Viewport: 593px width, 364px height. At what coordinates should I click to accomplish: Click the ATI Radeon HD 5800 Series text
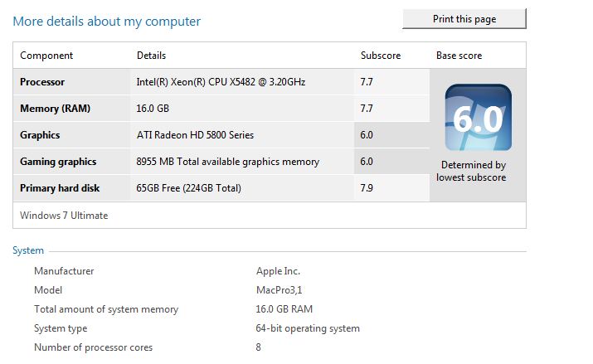195,135
